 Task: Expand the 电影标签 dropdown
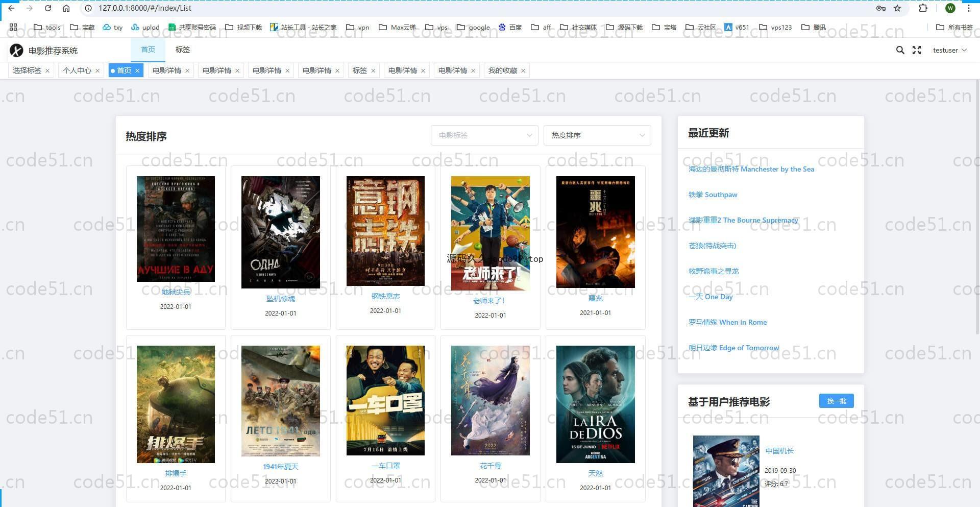point(484,135)
